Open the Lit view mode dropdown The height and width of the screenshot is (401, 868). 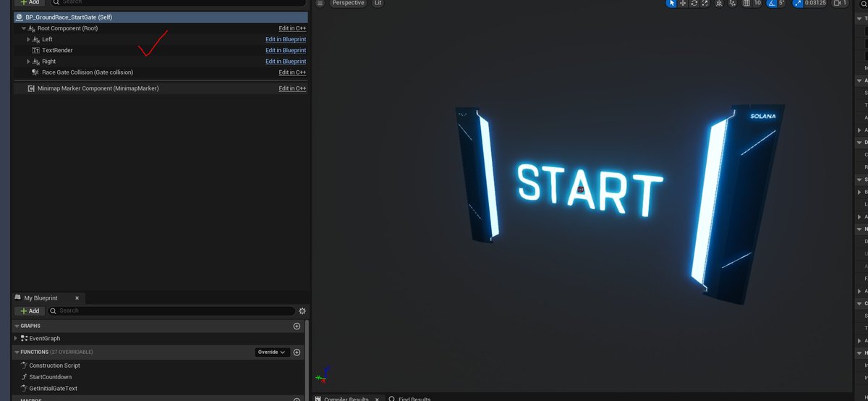[x=378, y=3]
